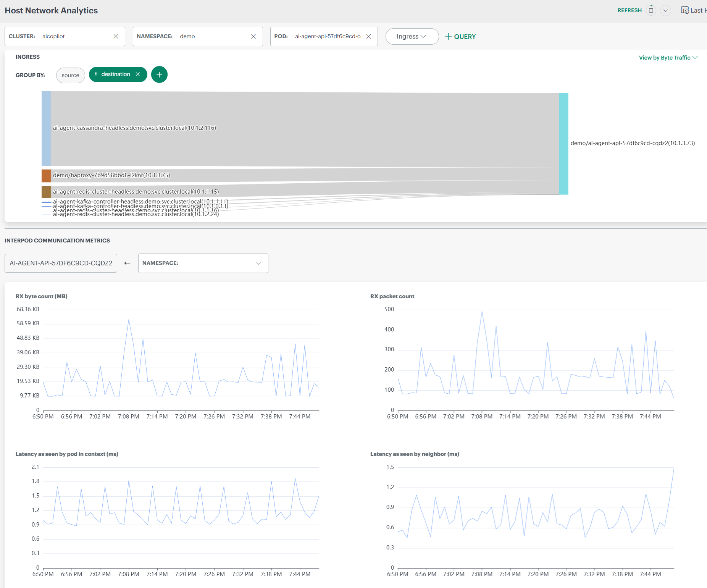Image resolution: width=707 pixels, height=588 pixels.
Task: Click the left arrow beside the pod name
Action: point(128,263)
